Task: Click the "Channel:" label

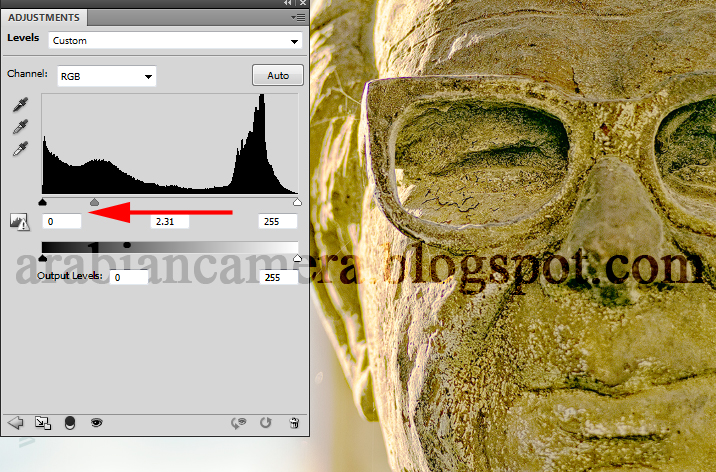Action: [27, 73]
